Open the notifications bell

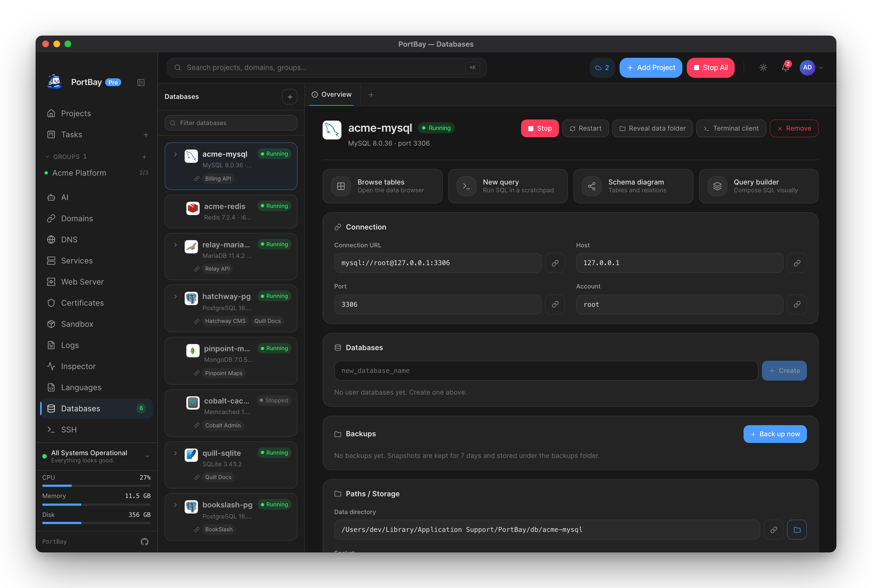coord(785,68)
